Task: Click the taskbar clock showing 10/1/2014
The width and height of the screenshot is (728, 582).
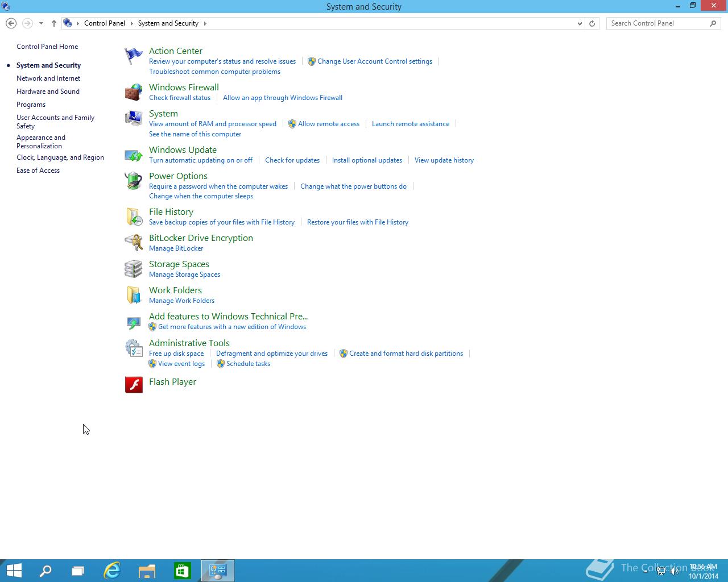Action: click(x=704, y=572)
